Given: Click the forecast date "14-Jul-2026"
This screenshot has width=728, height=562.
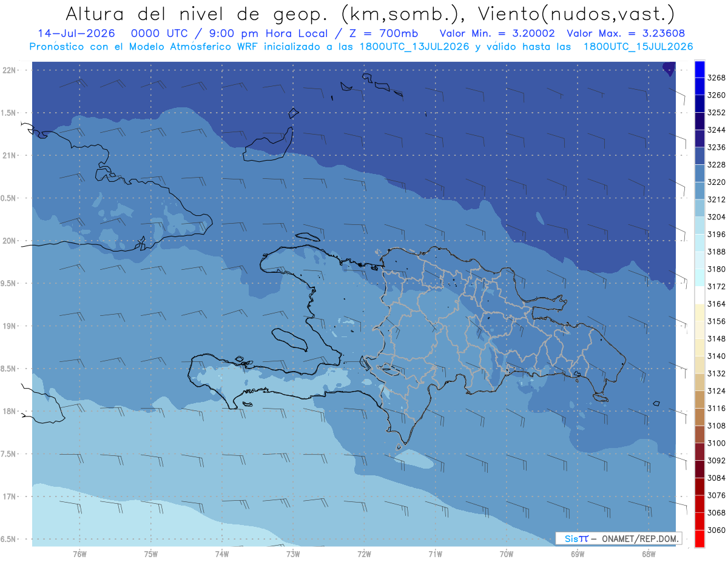Looking at the screenshot, I should point(76,33).
